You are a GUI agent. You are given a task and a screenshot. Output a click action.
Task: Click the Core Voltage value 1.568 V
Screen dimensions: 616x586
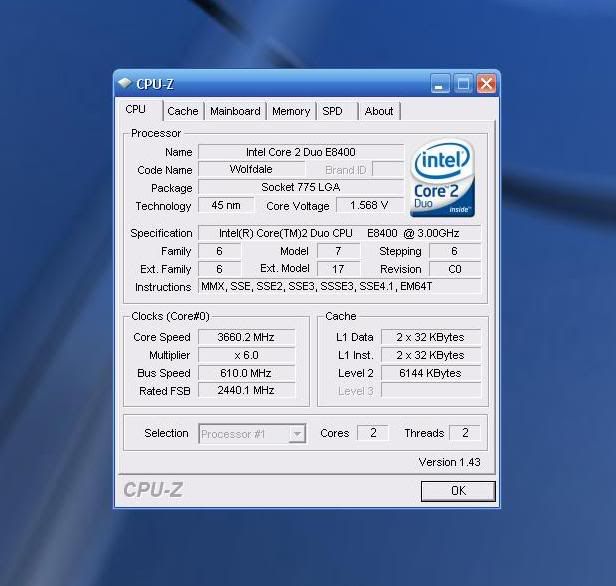(x=369, y=205)
